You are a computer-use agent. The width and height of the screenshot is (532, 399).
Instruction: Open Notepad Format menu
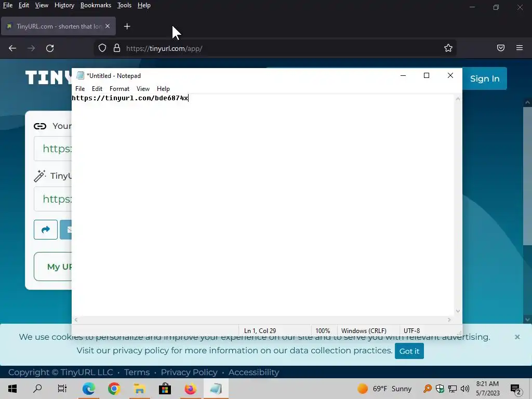[x=119, y=88]
